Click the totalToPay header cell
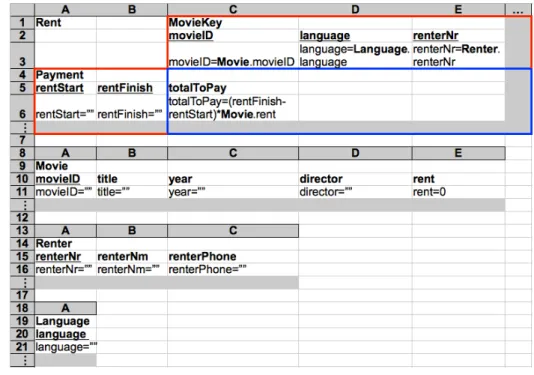 click(233, 88)
